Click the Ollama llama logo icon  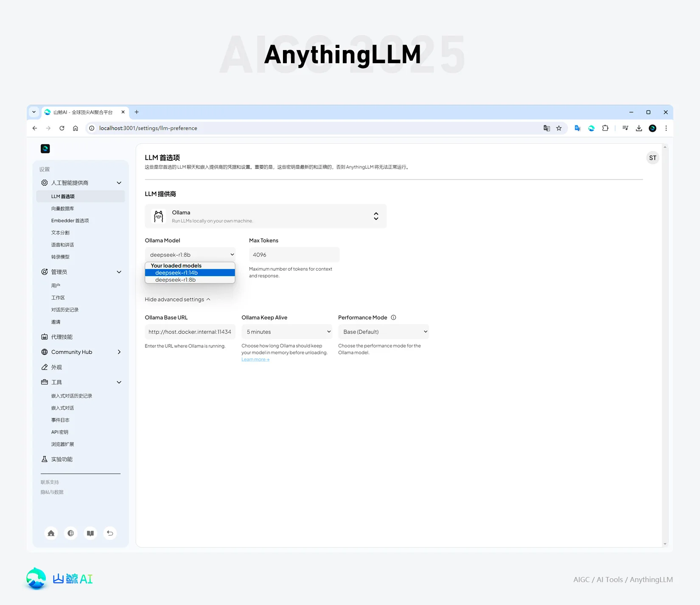coord(159,216)
